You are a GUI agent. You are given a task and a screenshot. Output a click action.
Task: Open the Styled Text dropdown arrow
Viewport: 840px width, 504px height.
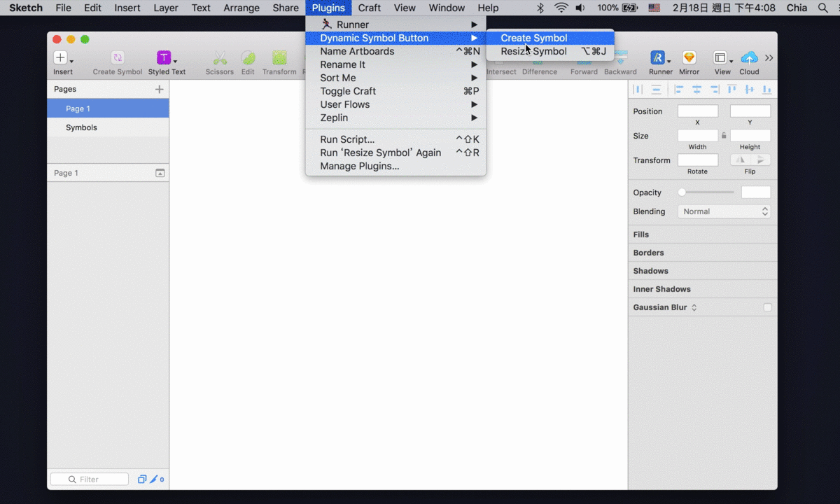(175, 61)
